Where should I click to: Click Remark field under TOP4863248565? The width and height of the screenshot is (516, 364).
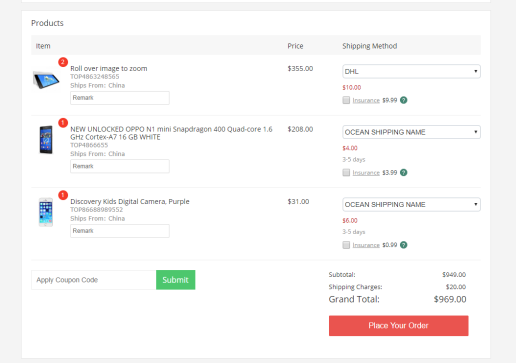point(120,98)
